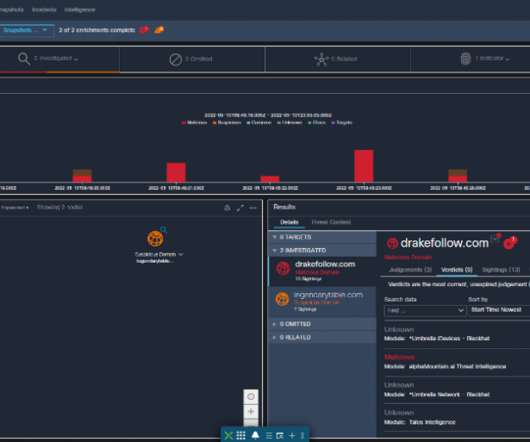Click the magnifier icon beside Investigated
This screenshot has width=530, height=442.
24,59
